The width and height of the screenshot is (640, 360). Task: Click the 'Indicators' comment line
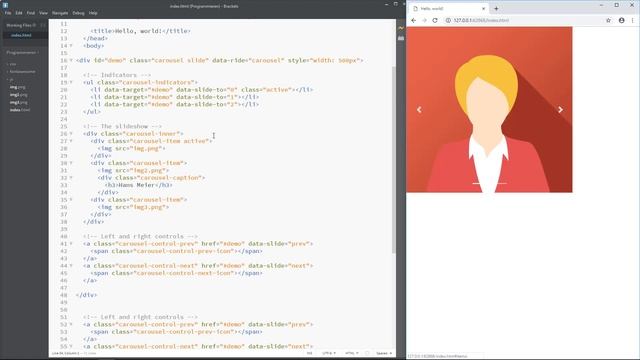pyautogui.click(x=117, y=75)
